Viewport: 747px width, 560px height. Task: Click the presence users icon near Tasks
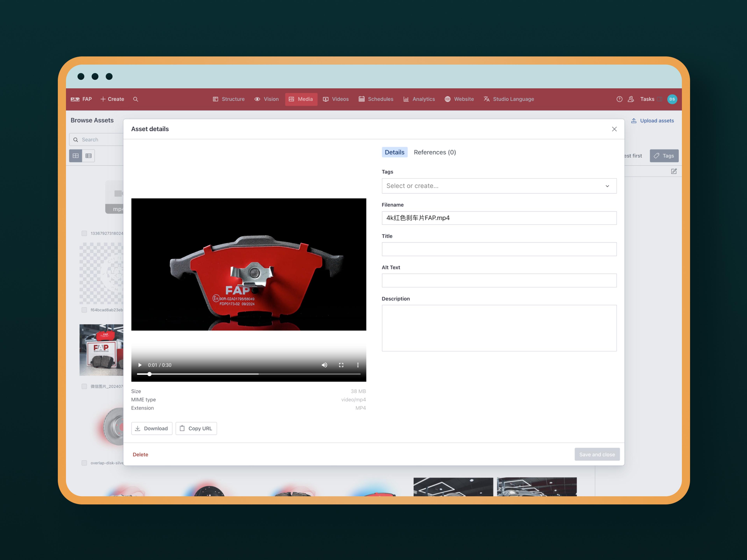click(630, 99)
